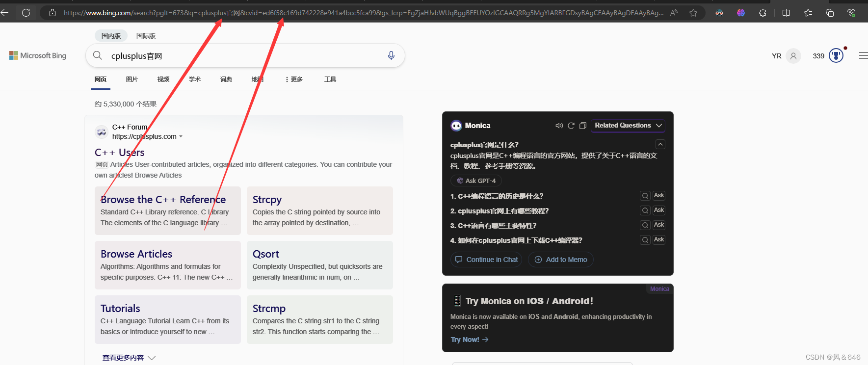Open dropdown arrow beside cplusplus.com URL
Screen dimensions: 868x365
click(181, 136)
